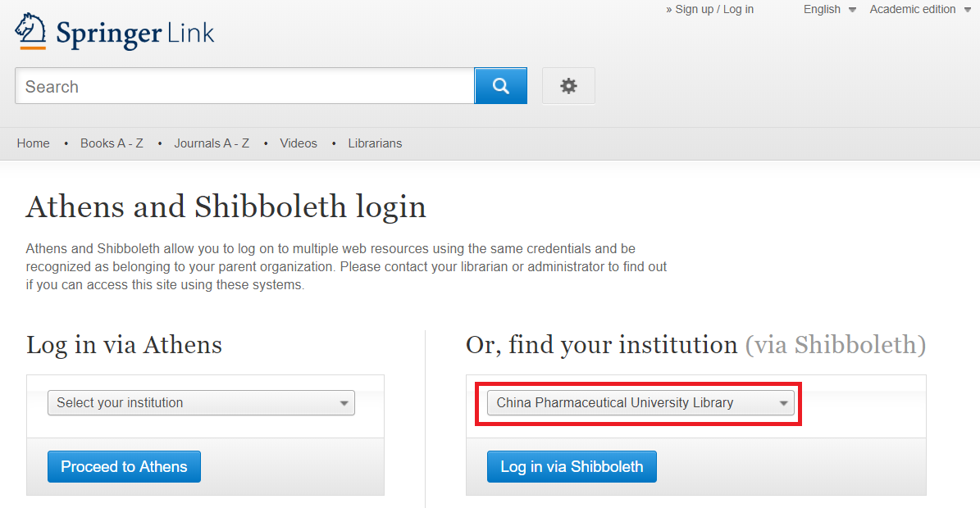
Task: Click the Springer Link horse logo
Action: [x=31, y=31]
